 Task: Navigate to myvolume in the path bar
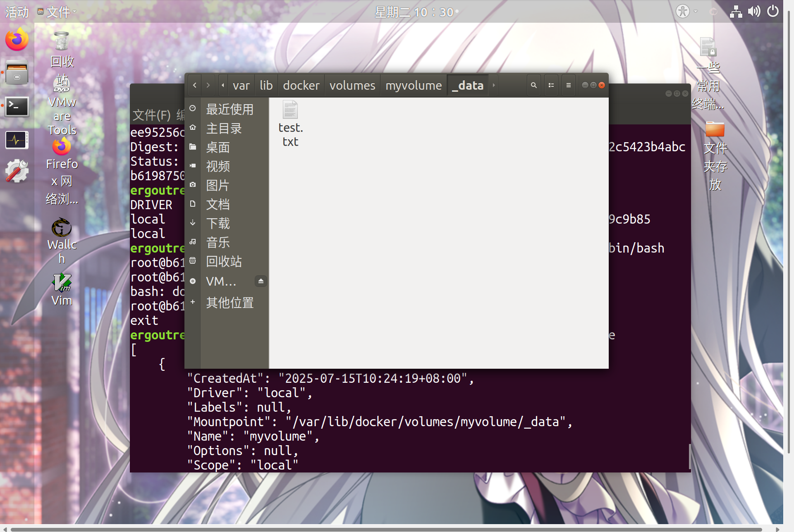coord(414,85)
